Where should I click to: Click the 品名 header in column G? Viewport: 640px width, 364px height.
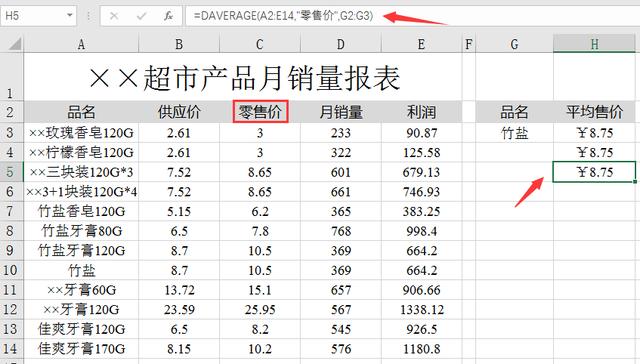point(514,112)
